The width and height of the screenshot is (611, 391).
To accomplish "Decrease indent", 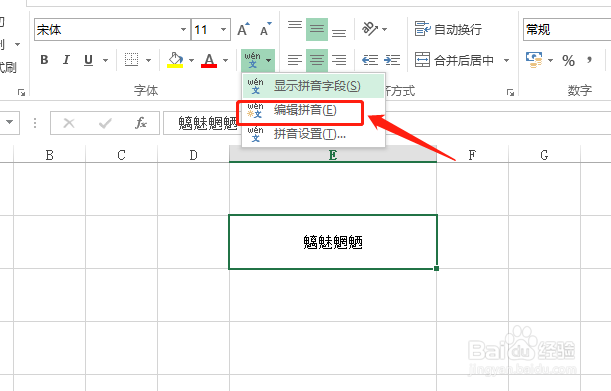I will tap(370, 60).
